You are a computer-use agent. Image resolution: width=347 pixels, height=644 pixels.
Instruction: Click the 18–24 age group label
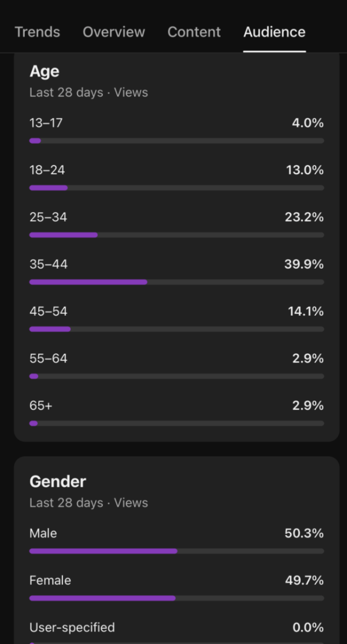tap(47, 170)
